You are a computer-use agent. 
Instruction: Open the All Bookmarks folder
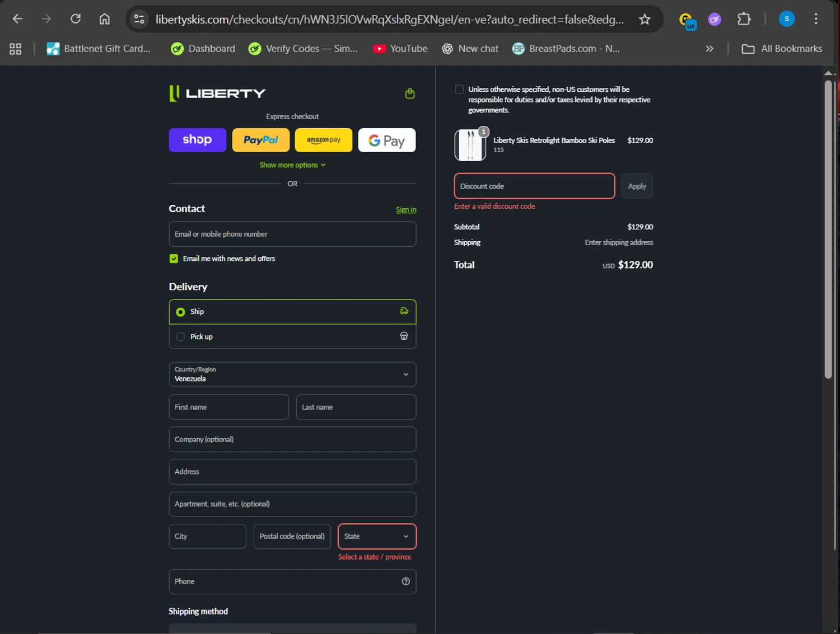click(x=782, y=49)
